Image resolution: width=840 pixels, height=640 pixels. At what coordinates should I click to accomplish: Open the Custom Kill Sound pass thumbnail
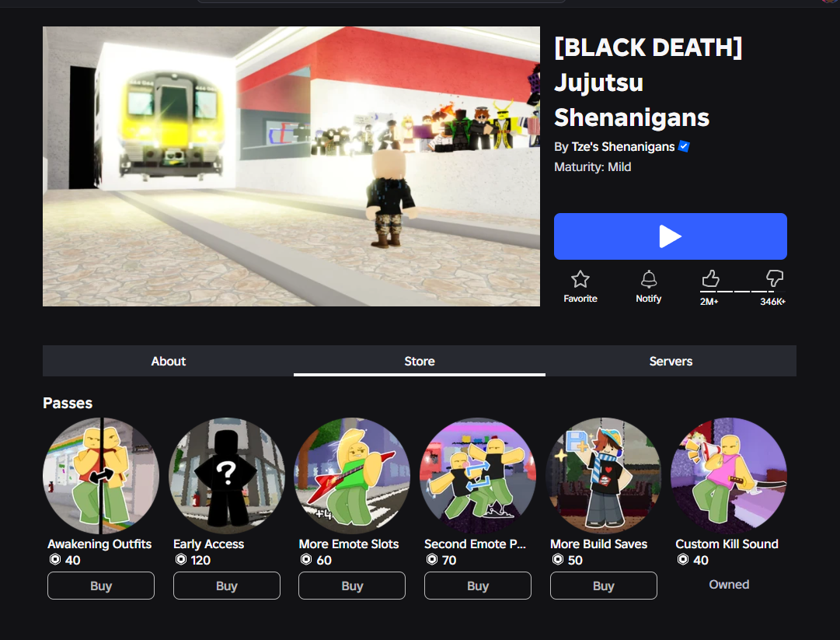point(729,476)
